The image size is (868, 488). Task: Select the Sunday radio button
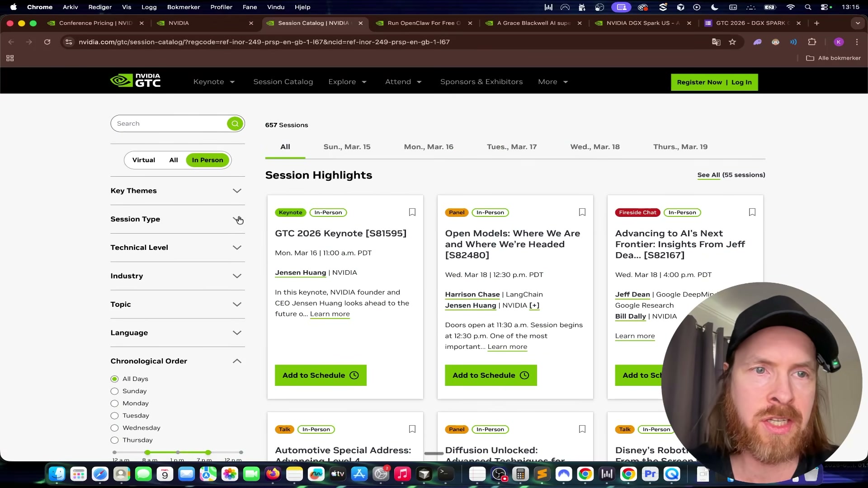coord(114,391)
